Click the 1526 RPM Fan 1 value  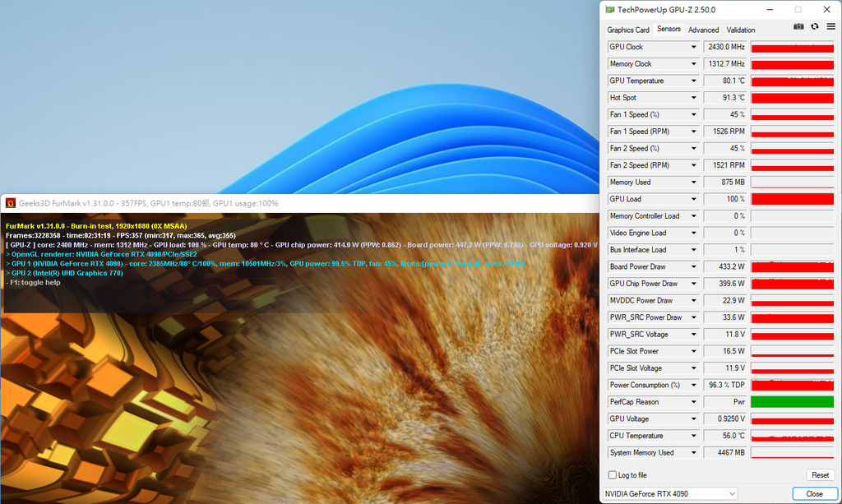pyautogui.click(x=725, y=132)
